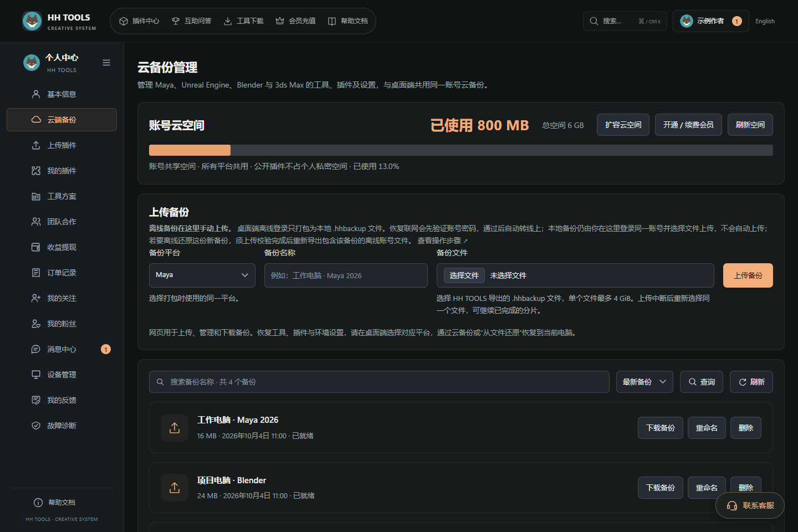The width and height of the screenshot is (798, 532).
Task: Switch the language to English
Action: click(x=765, y=21)
